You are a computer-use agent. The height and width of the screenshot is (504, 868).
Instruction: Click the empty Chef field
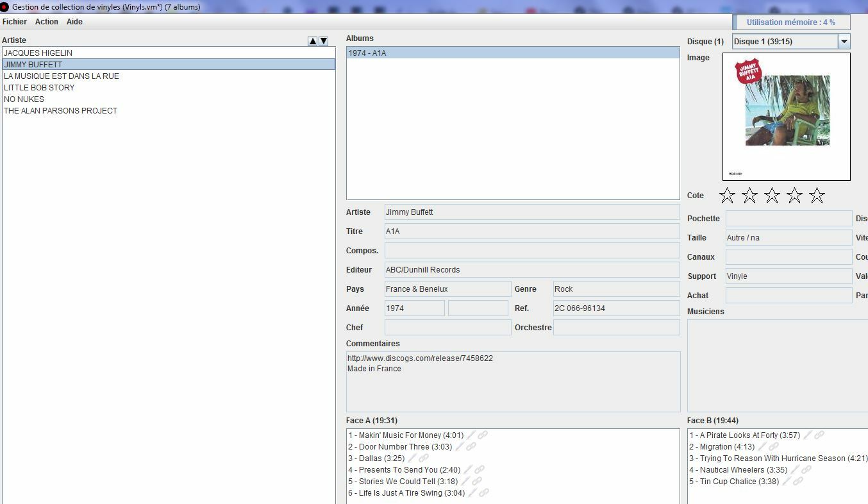click(447, 328)
